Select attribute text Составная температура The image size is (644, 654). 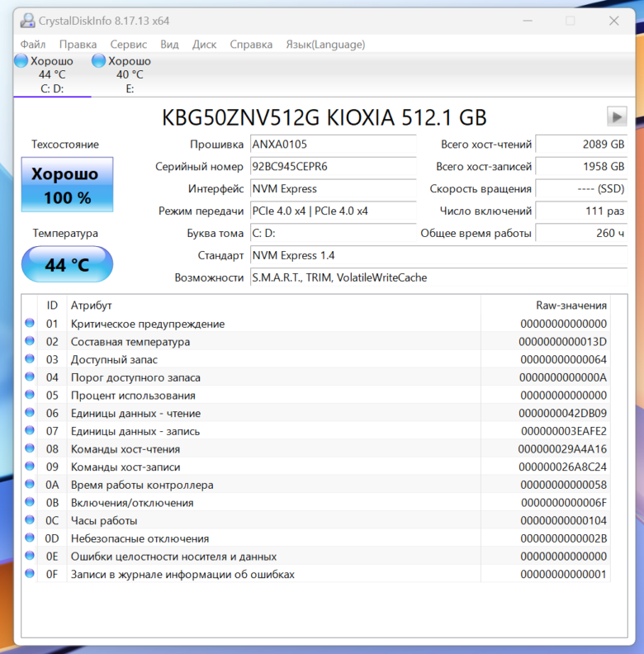pyautogui.click(x=130, y=342)
